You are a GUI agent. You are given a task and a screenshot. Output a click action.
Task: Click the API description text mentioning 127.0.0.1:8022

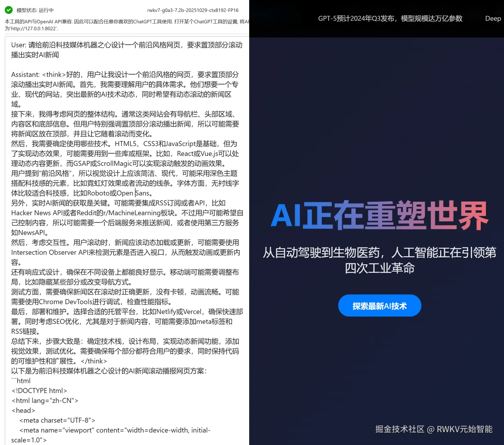pyautogui.click(x=127, y=25)
